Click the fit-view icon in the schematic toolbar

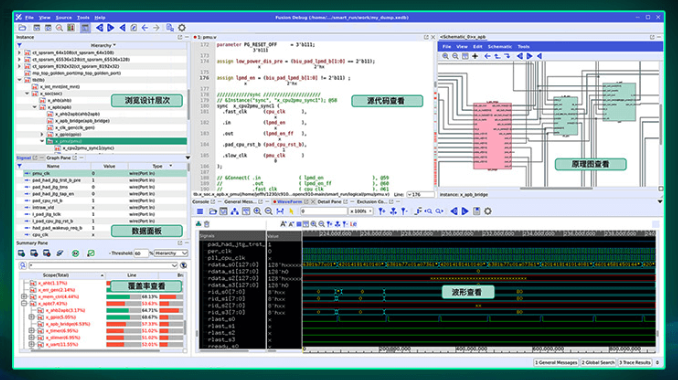[x=465, y=56]
